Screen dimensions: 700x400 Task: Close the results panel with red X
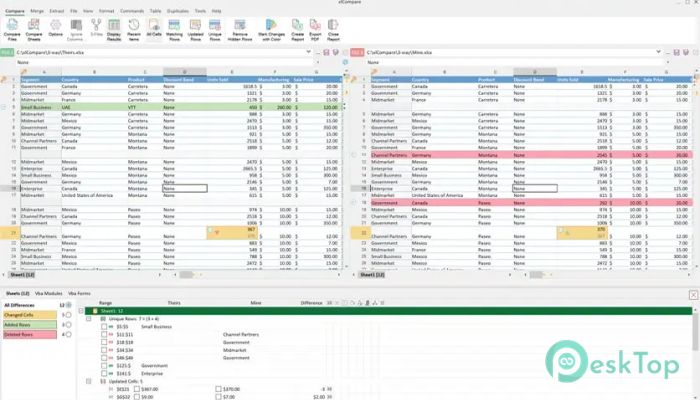(x=693, y=295)
